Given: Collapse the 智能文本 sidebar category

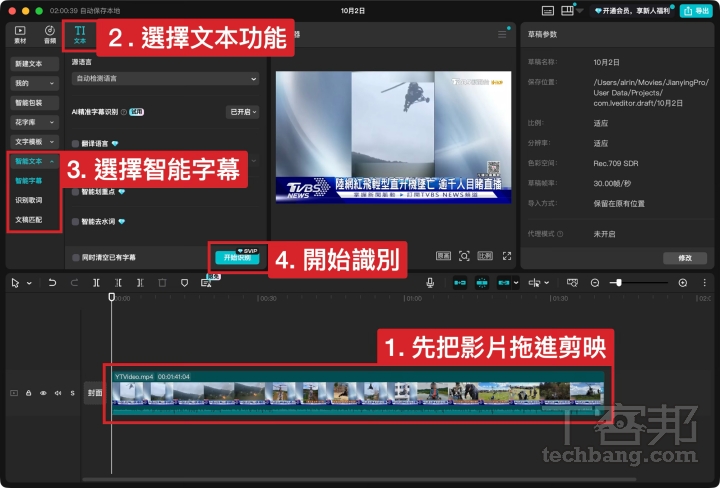Looking at the screenshot, I should [34, 161].
